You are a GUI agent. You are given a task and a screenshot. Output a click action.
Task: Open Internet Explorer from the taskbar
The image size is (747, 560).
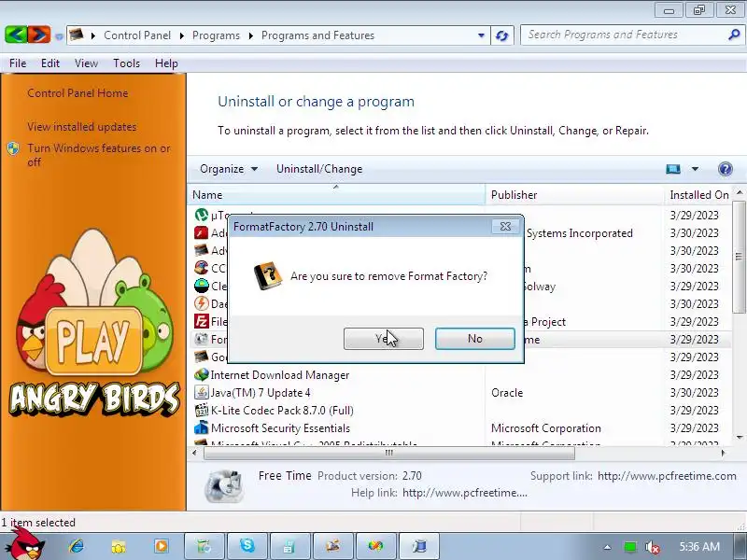click(76, 546)
